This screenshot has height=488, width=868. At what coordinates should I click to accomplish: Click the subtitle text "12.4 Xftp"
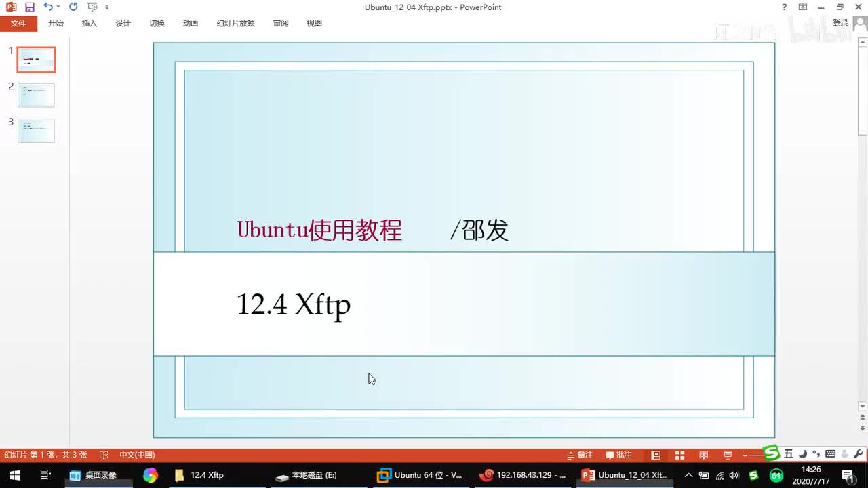294,305
